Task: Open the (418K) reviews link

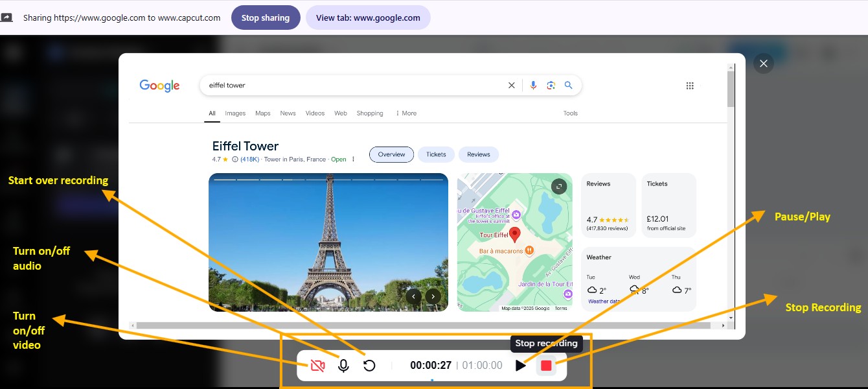Action: 250,159
